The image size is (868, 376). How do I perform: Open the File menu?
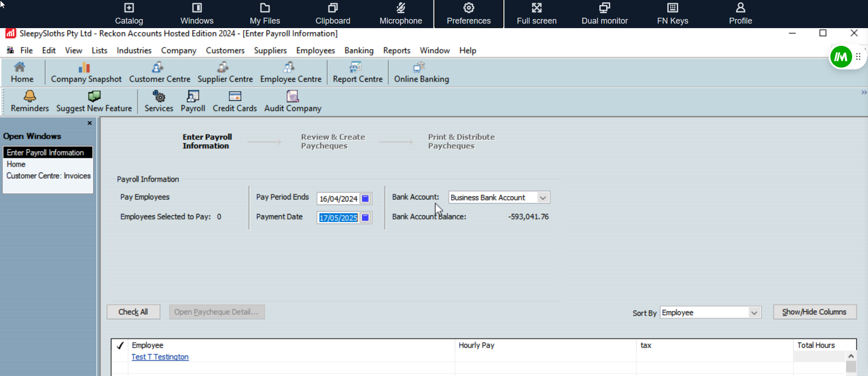[x=26, y=50]
